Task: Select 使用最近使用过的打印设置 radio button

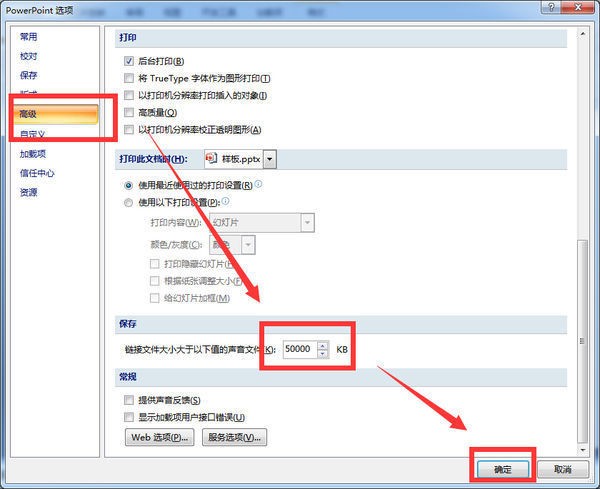Action: pyautogui.click(x=128, y=186)
